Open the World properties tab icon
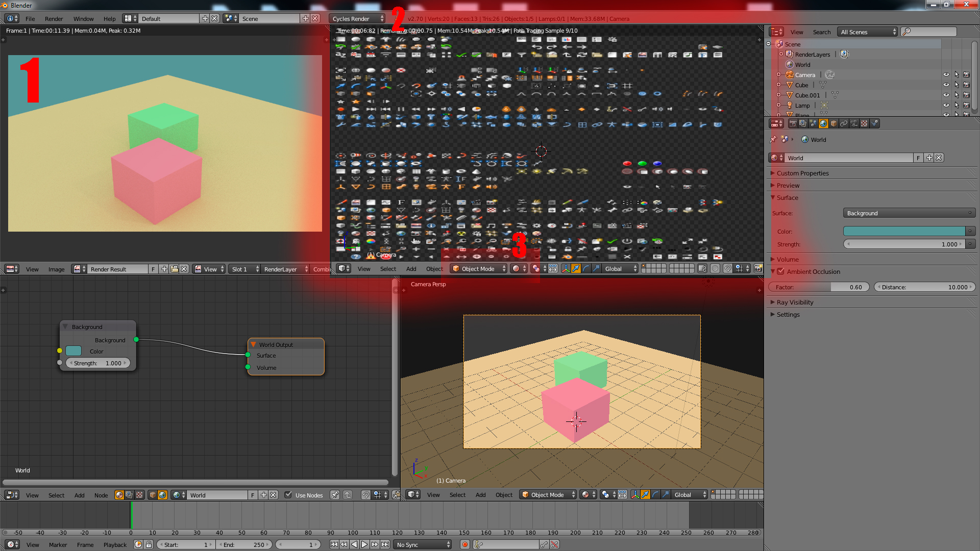Screen dimensions: 980x551 [823, 123]
